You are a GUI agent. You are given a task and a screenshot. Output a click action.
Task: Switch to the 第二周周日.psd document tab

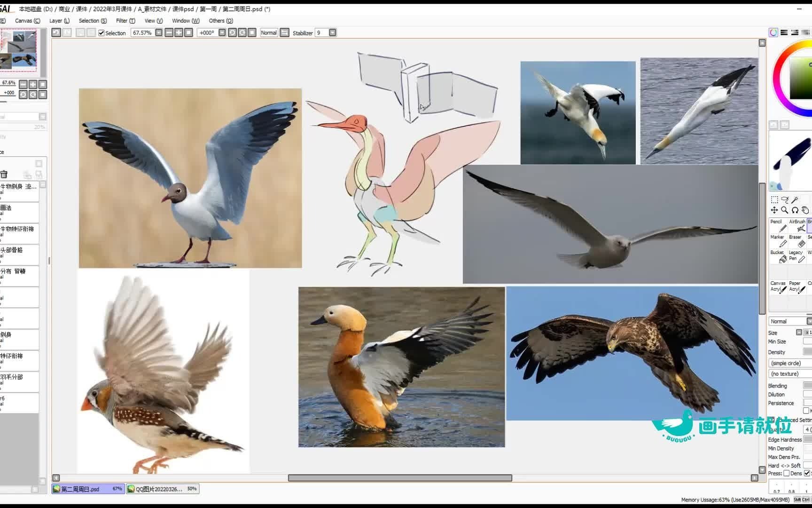pyautogui.click(x=88, y=489)
